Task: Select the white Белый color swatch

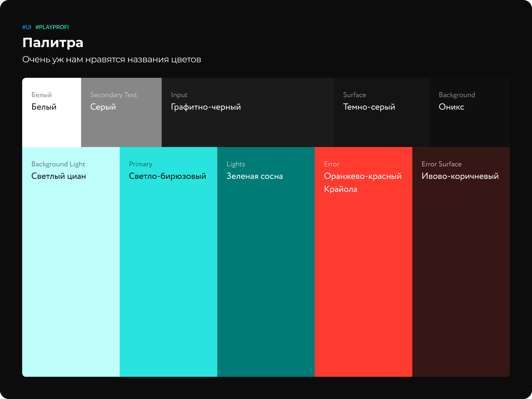Action: coord(52,112)
